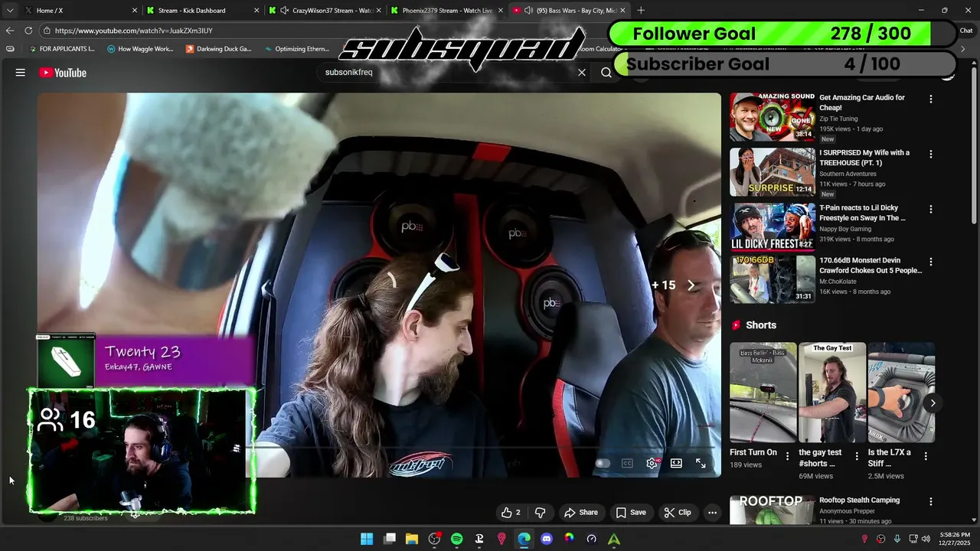Launch File Explorer from the taskbar

click(x=412, y=539)
